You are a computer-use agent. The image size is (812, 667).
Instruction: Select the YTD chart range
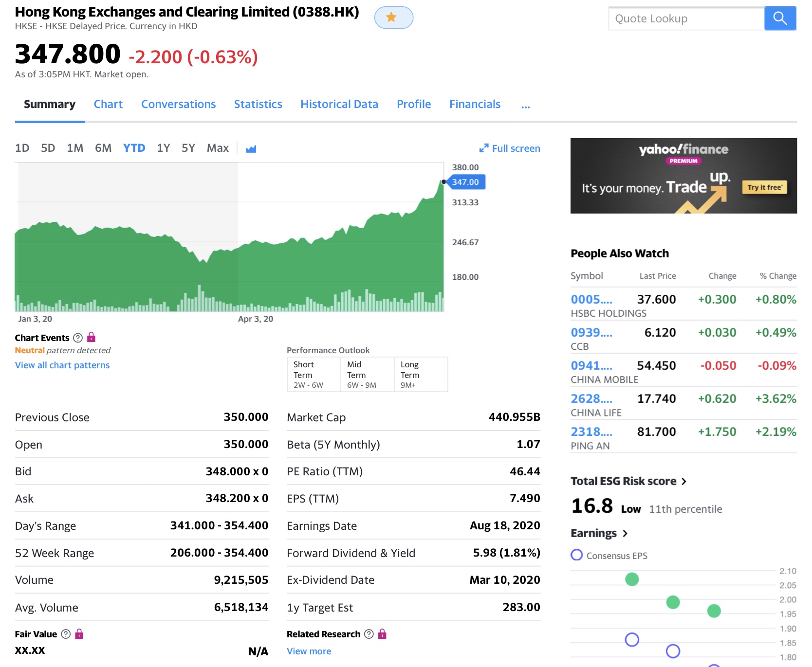pos(134,148)
